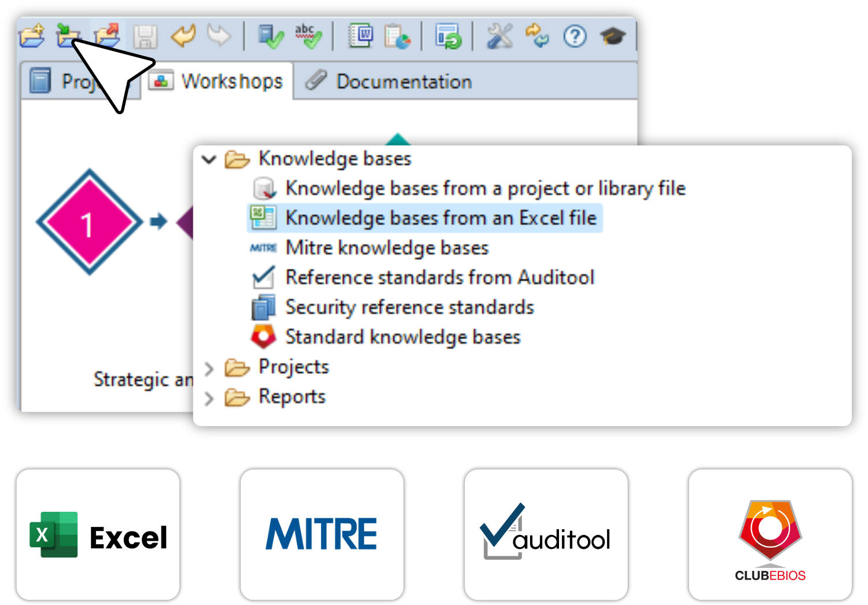This screenshot has width=868, height=605.
Task: Choose Knowledge bases from an Excel file
Action: click(x=425, y=218)
